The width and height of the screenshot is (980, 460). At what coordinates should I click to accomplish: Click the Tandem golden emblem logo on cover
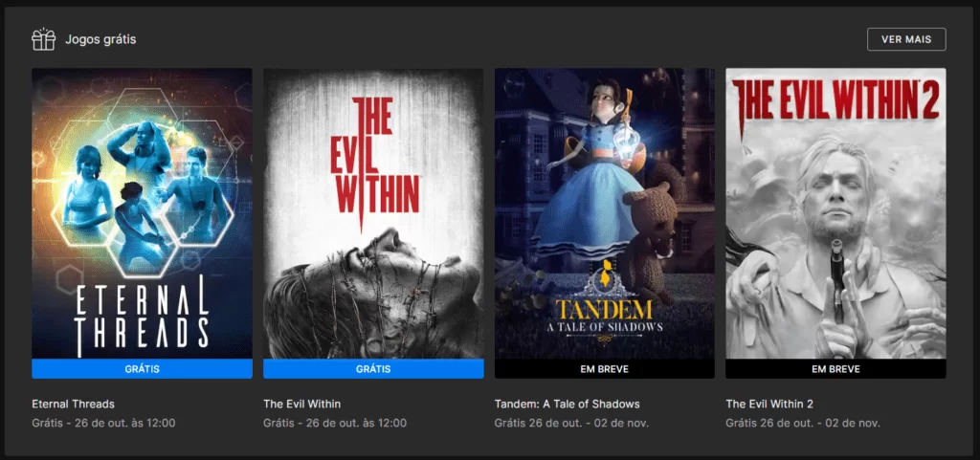tap(604, 279)
